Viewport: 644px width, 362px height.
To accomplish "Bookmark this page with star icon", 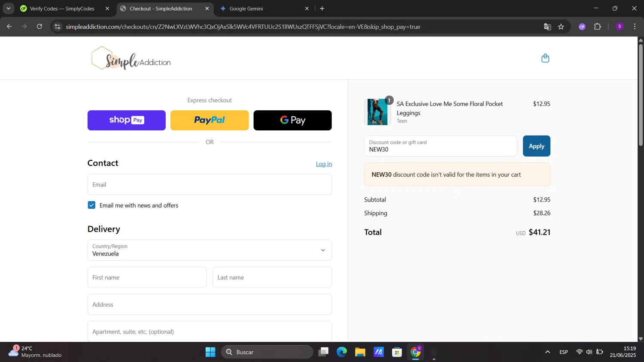I will pos(561,27).
